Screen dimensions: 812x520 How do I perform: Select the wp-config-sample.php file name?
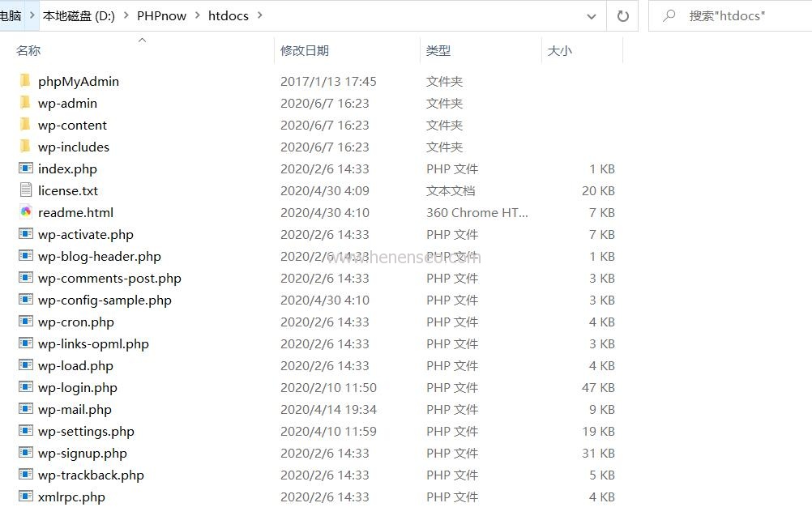click(x=105, y=300)
